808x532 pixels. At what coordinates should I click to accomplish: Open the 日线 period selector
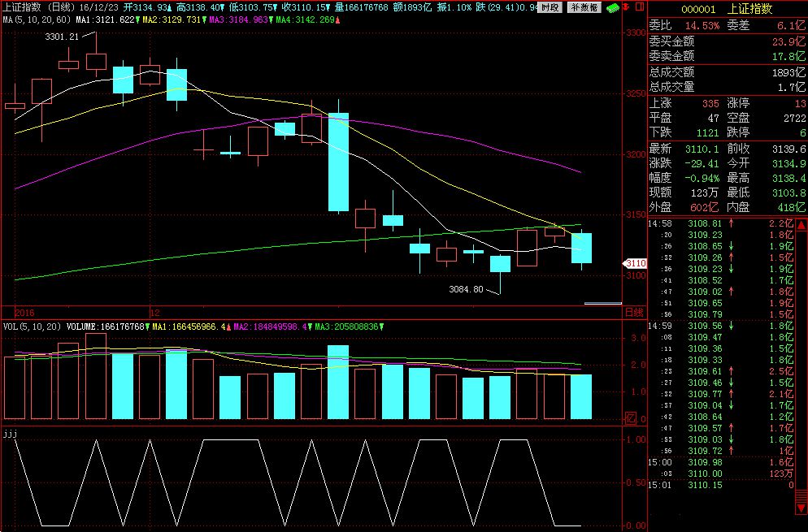tap(633, 312)
